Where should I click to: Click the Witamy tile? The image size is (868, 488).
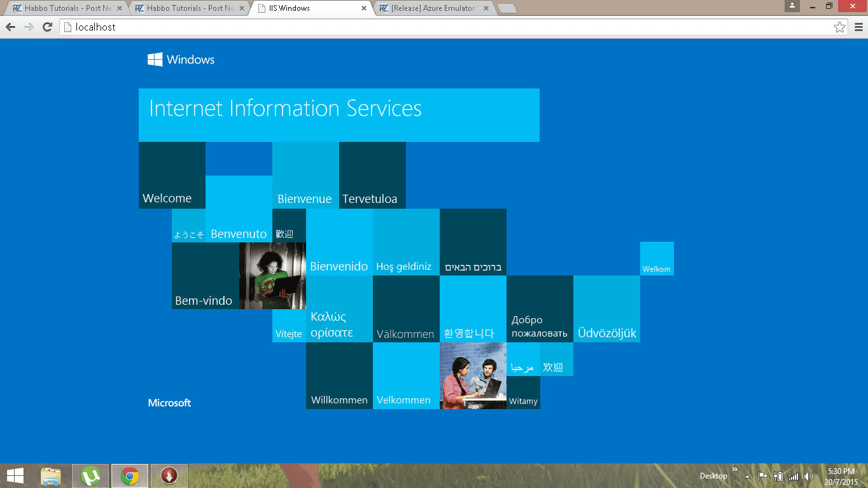[523, 393]
